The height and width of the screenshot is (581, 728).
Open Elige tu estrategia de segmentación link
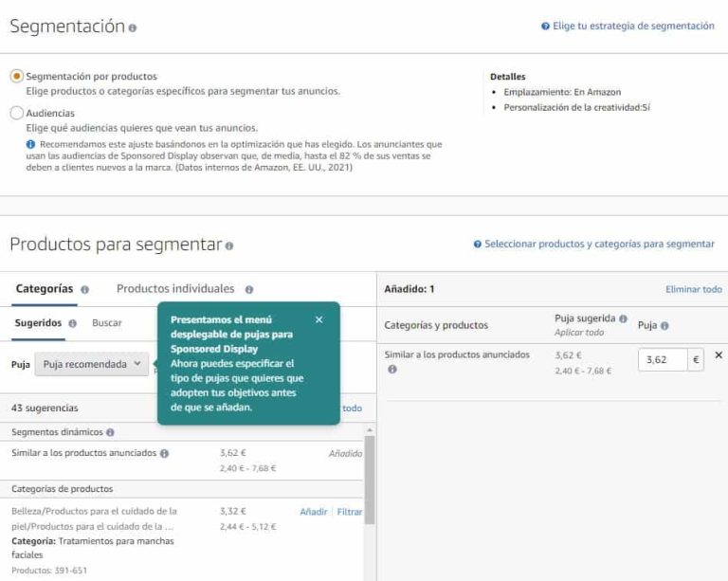633,26
